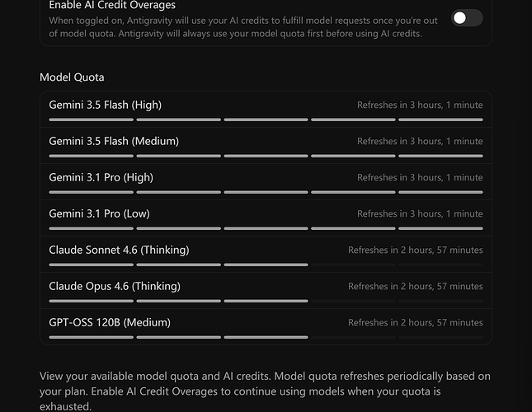Image resolution: width=532 pixels, height=412 pixels.
Task: Click the Gemini 3.5 Flash (High) quota bar
Action: [266, 119]
